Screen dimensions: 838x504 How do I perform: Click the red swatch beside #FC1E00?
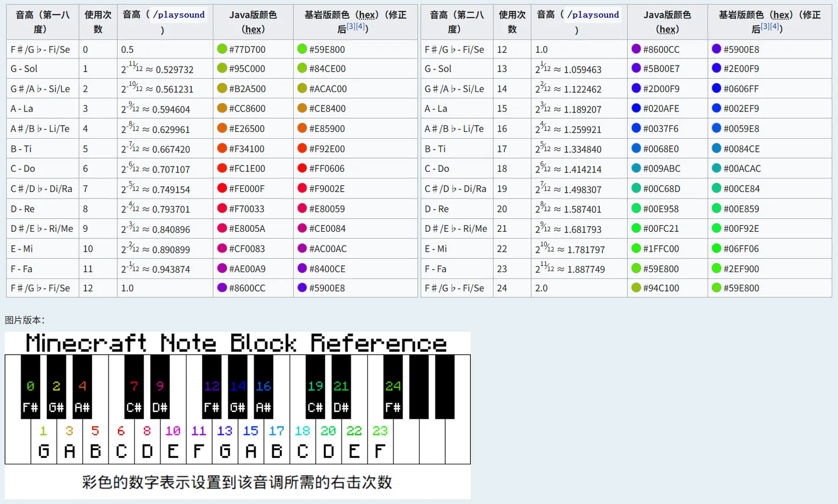(x=222, y=169)
